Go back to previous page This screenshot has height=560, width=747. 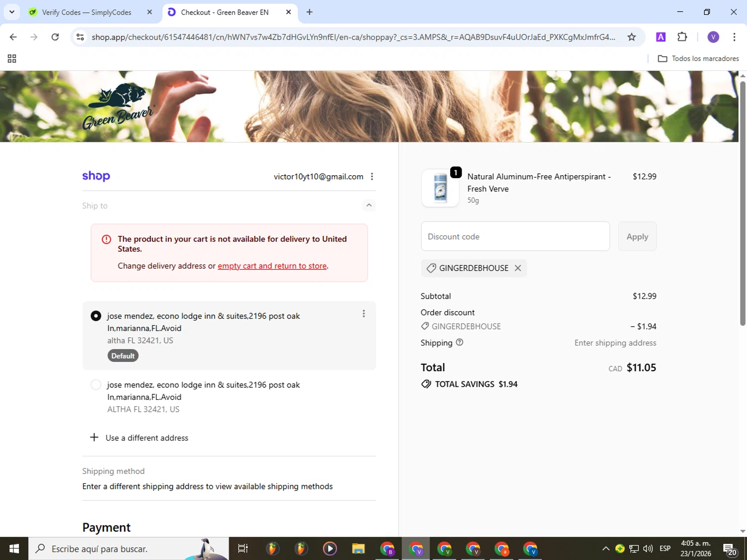tap(13, 37)
